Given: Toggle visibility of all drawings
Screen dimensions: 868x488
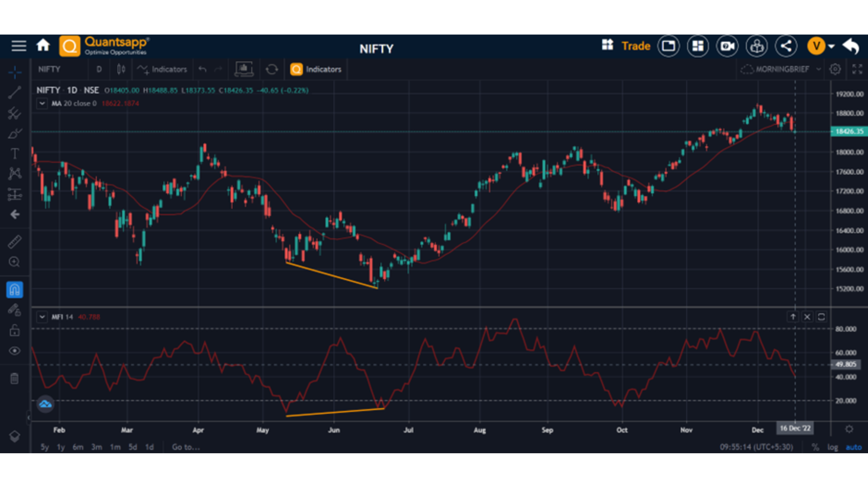Looking at the screenshot, I should point(14,351).
